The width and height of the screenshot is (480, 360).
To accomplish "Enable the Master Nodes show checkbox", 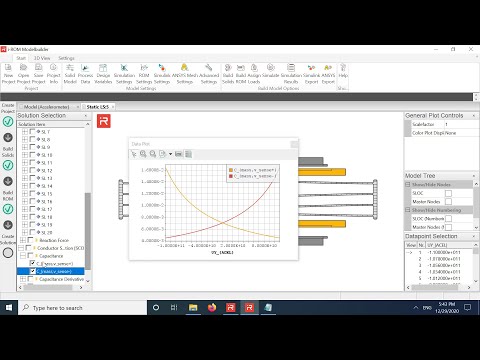I will [448, 202].
